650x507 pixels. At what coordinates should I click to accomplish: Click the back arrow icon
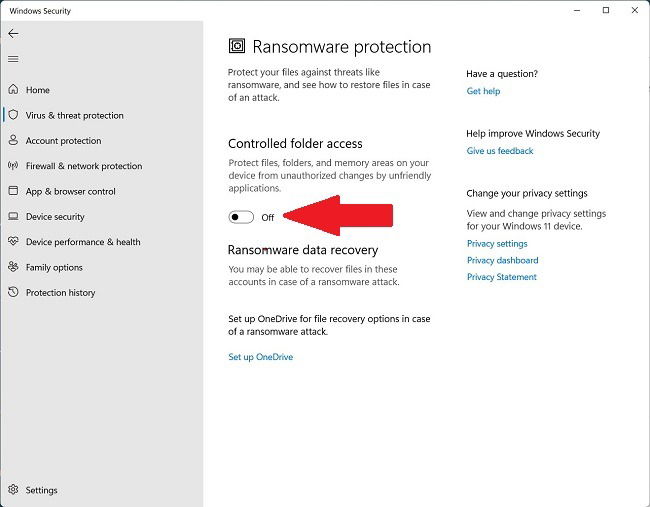pos(13,33)
